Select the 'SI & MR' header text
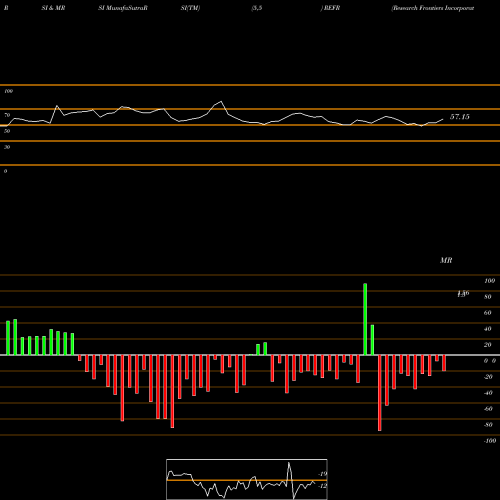The width and height of the screenshot is (500, 500). [53, 8]
